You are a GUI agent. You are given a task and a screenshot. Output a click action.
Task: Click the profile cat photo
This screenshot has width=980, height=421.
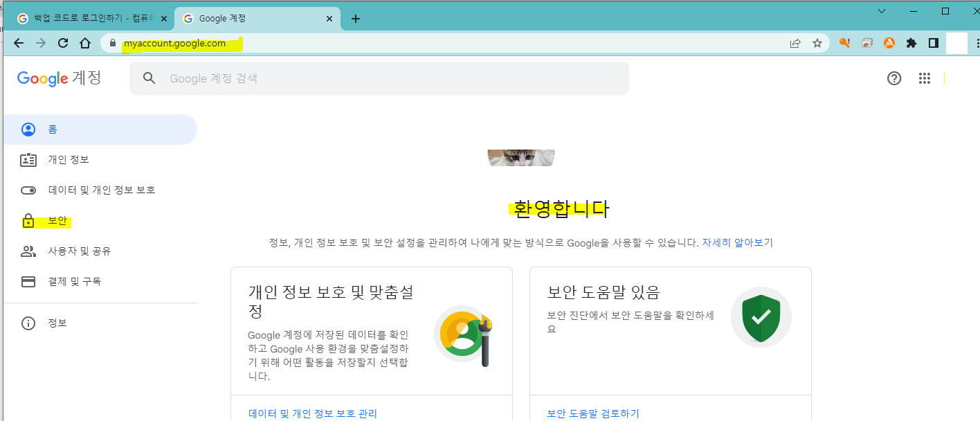click(521, 158)
